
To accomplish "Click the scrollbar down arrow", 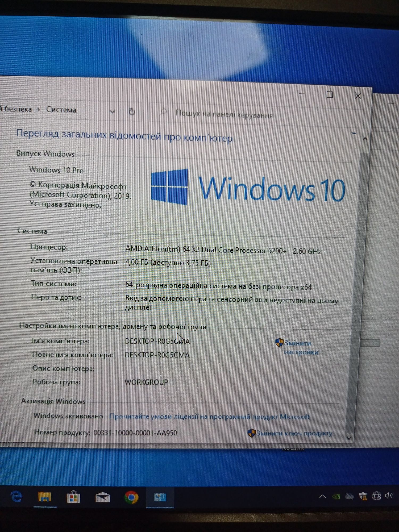I will pos(349,438).
